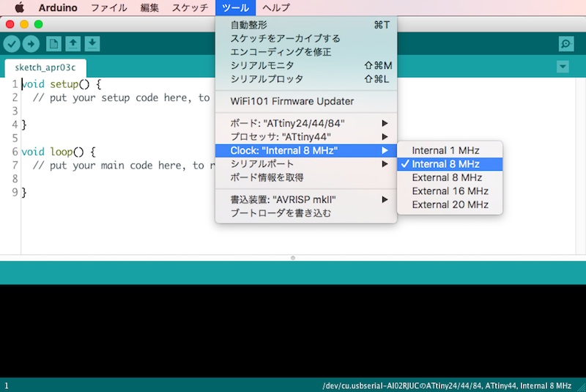Click the void loop() code line
This screenshot has height=392, width=586.
(59, 152)
